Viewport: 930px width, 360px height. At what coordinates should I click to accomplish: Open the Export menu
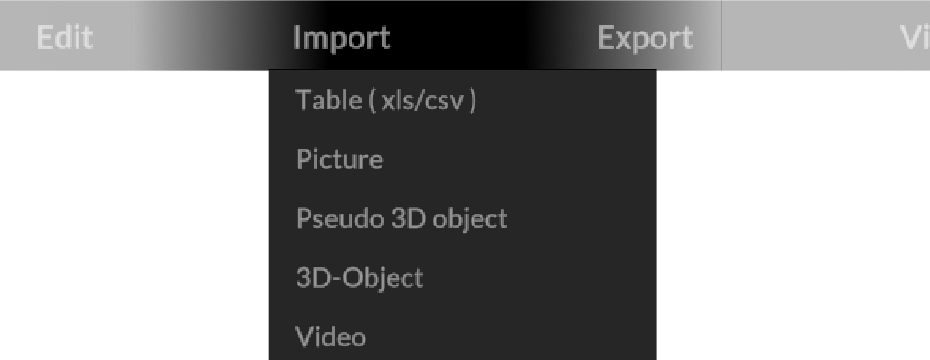(x=644, y=38)
